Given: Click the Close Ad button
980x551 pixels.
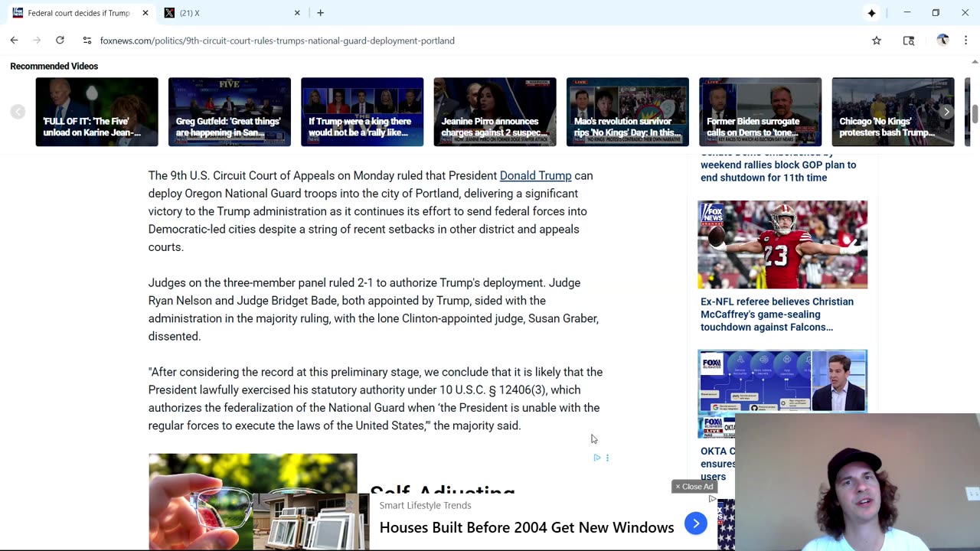Looking at the screenshot, I should coord(694,487).
